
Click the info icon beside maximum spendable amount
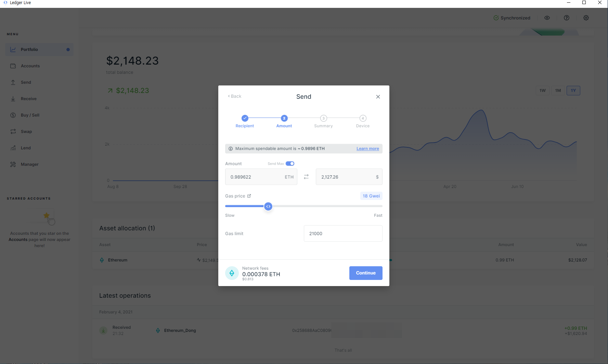click(231, 149)
